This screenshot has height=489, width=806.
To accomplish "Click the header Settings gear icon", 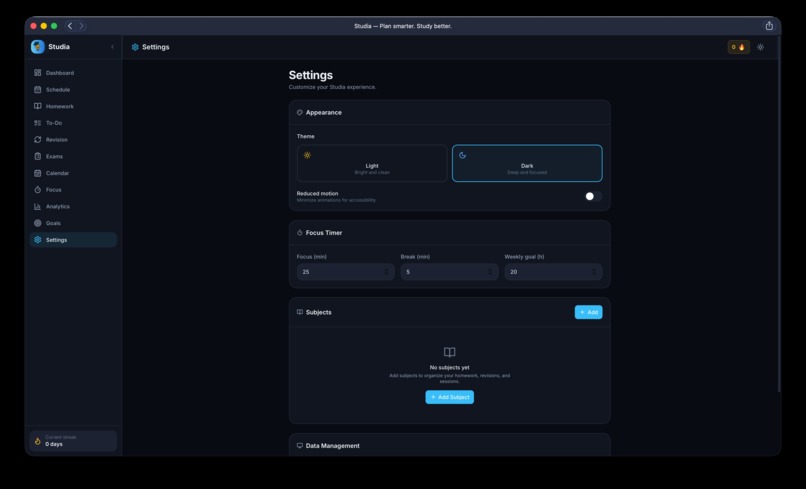I will (135, 47).
